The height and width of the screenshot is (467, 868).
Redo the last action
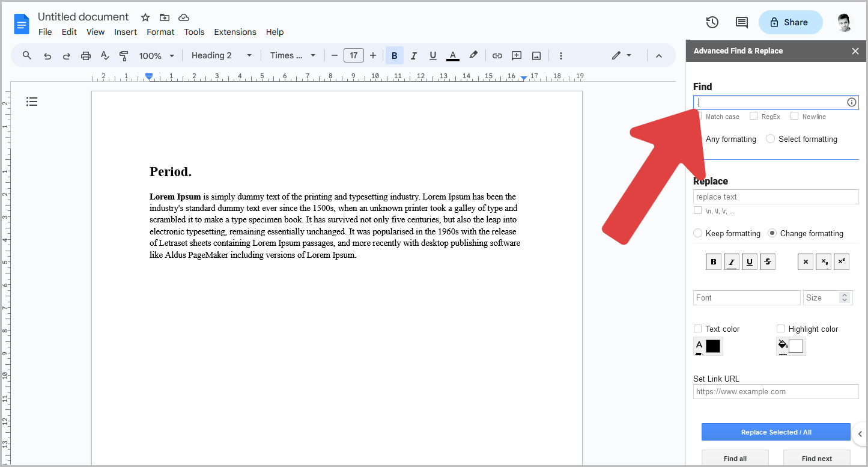[x=67, y=56]
